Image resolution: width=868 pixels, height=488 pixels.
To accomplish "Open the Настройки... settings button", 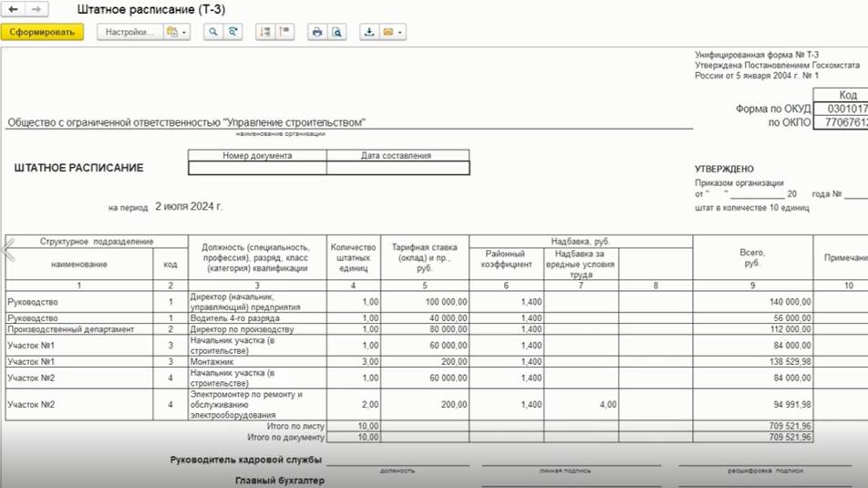I will click(x=130, y=32).
